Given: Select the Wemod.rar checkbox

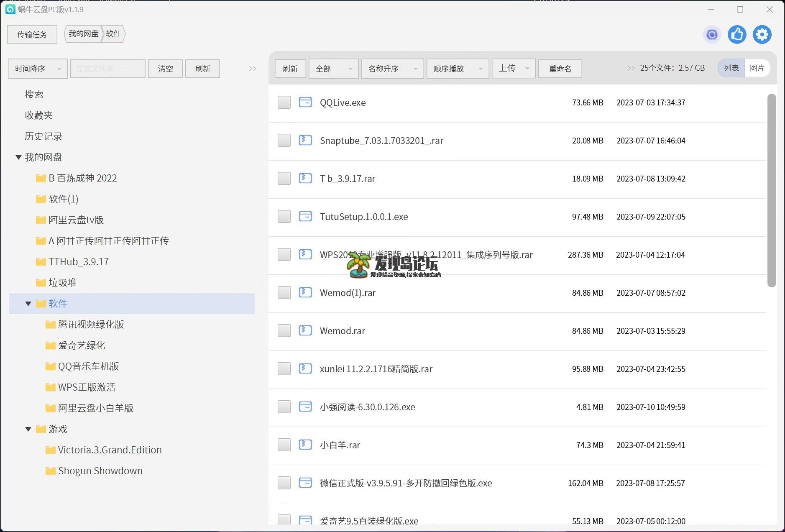Looking at the screenshot, I should (284, 331).
